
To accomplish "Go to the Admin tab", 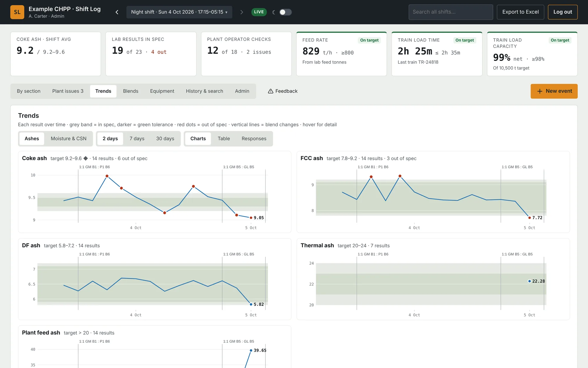I will [x=242, y=91].
